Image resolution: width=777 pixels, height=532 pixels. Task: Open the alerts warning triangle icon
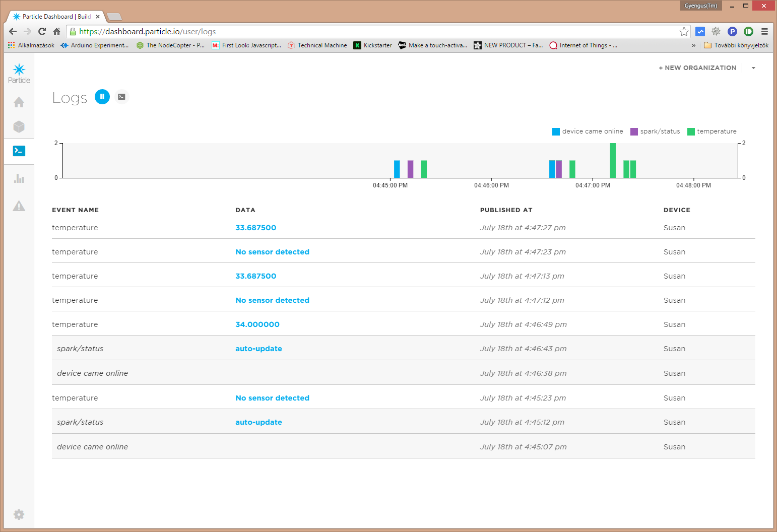click(x=19, y=206)
